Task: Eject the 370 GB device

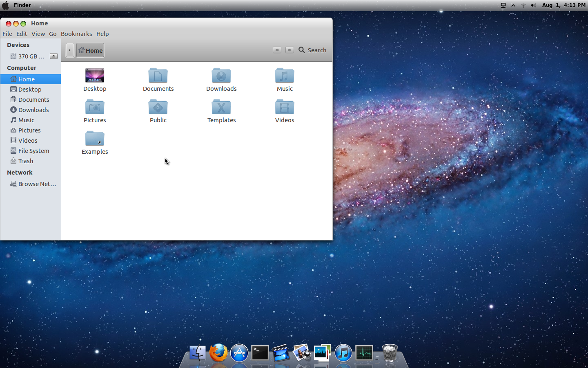Action: [x=53, y=56]
